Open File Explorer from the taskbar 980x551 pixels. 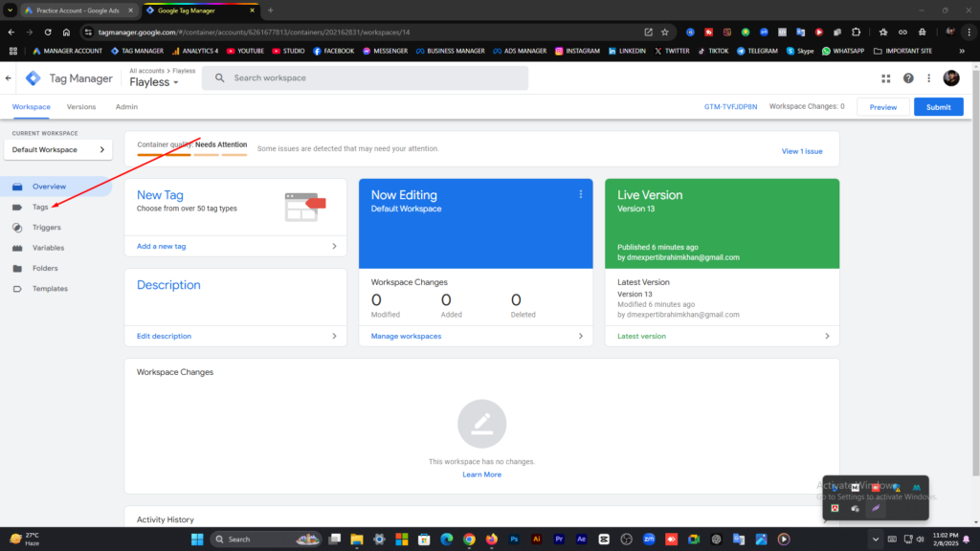[x=357, y=540]
